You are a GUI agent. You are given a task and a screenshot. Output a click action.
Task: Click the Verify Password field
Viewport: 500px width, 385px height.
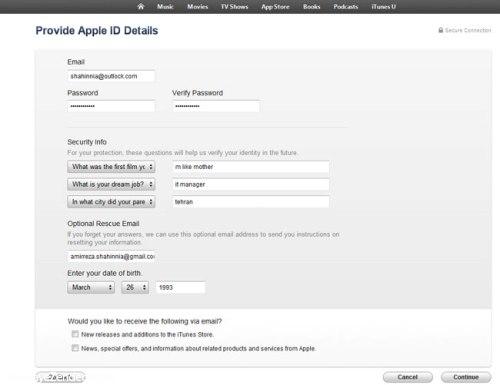[x=216, y=106]
